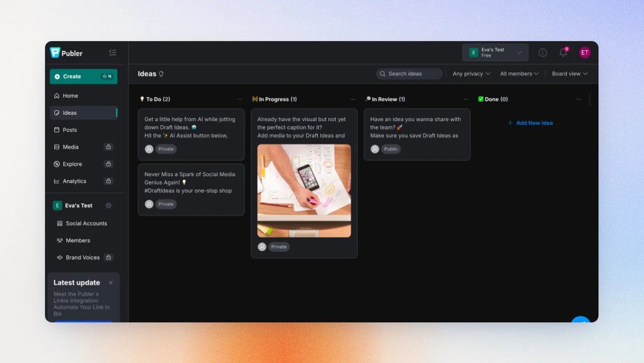
Task: Open the Have an idea team card
Action: [x=417, y=135]
